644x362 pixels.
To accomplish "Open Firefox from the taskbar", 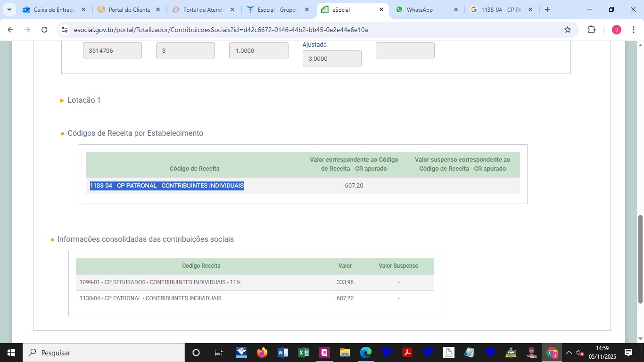I will click(x=262, y=353).
